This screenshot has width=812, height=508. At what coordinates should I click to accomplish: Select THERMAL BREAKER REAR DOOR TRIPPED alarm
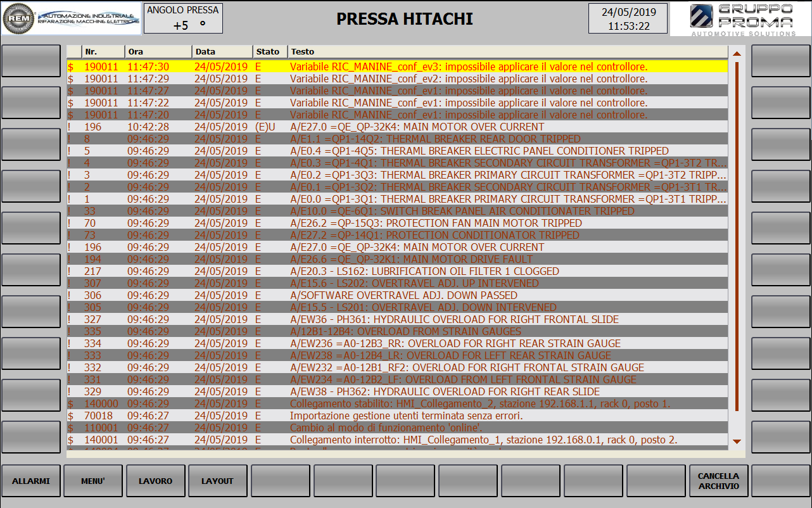pos(397,139)
